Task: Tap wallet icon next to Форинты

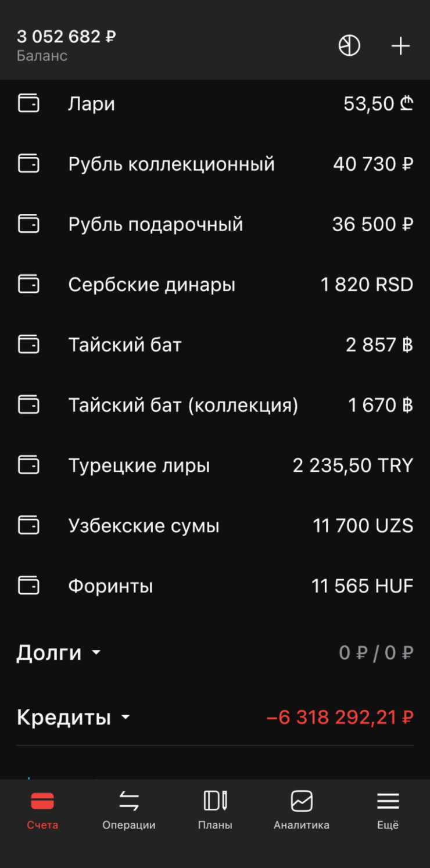Action: (x=28, y=585)
